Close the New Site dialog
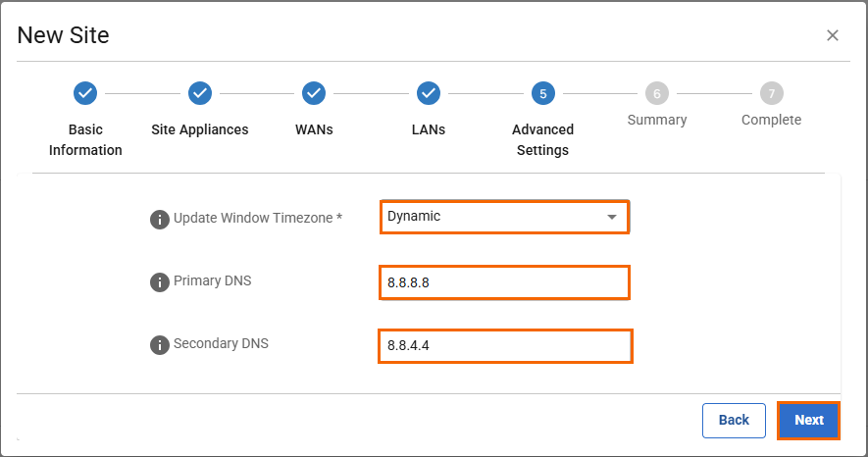The width and height of the screenshot is (868, 457). tap(833, 36)
